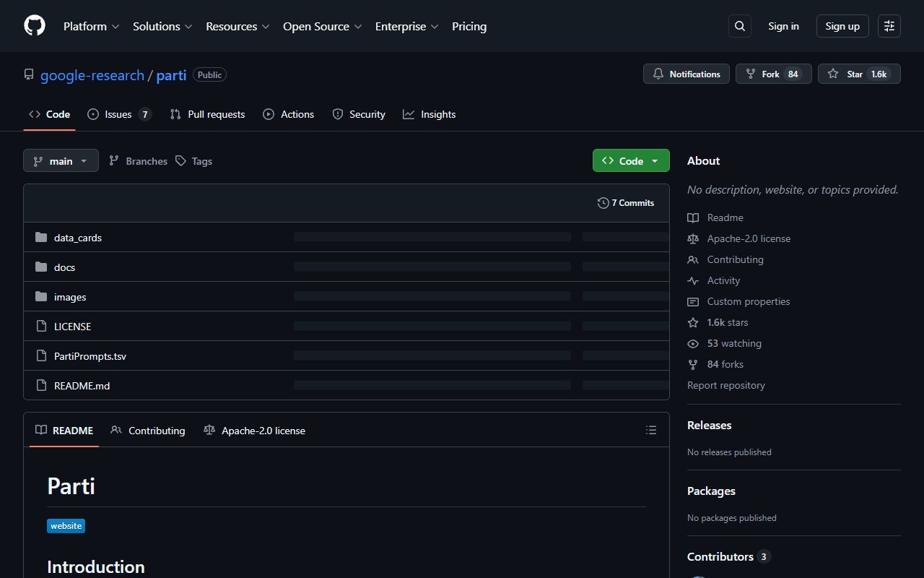924x578 pixels.
Task: Click the Star icon for the repo
Action: point(832,74)
